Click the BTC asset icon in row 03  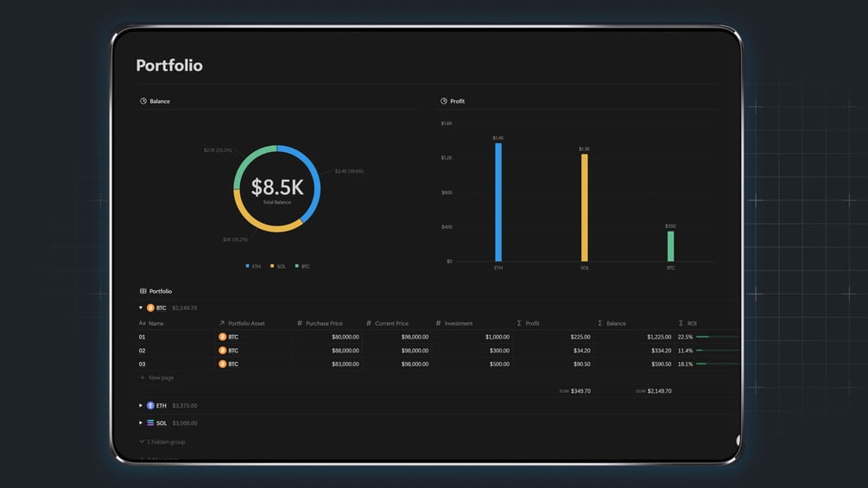click(x=223, y=364)
